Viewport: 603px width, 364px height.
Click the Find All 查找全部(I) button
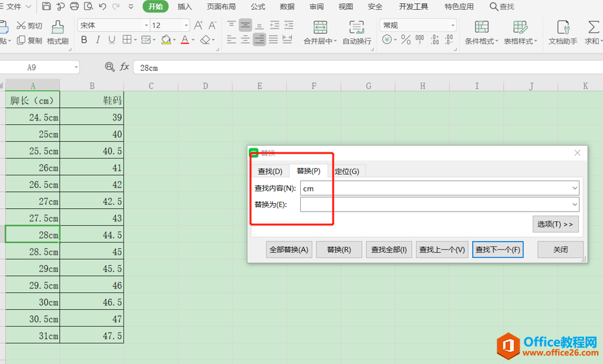389,249
